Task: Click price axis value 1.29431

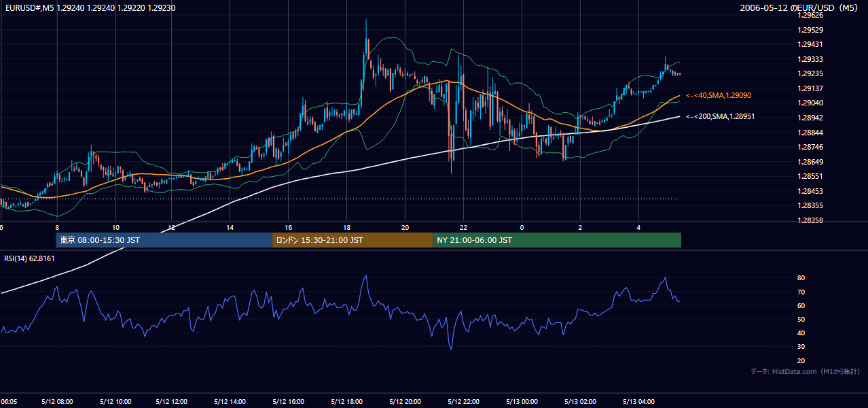Action: click(810, 44)
